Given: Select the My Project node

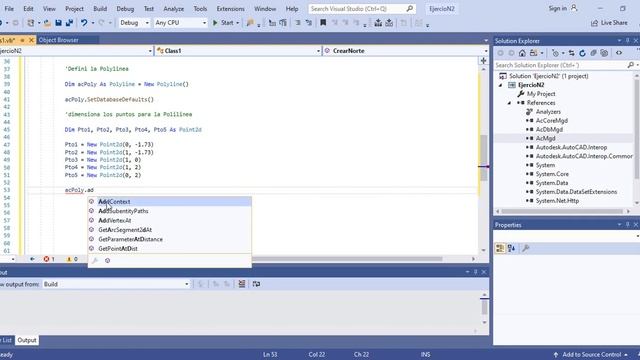Looking at the screenshot, I should point(541,94).
